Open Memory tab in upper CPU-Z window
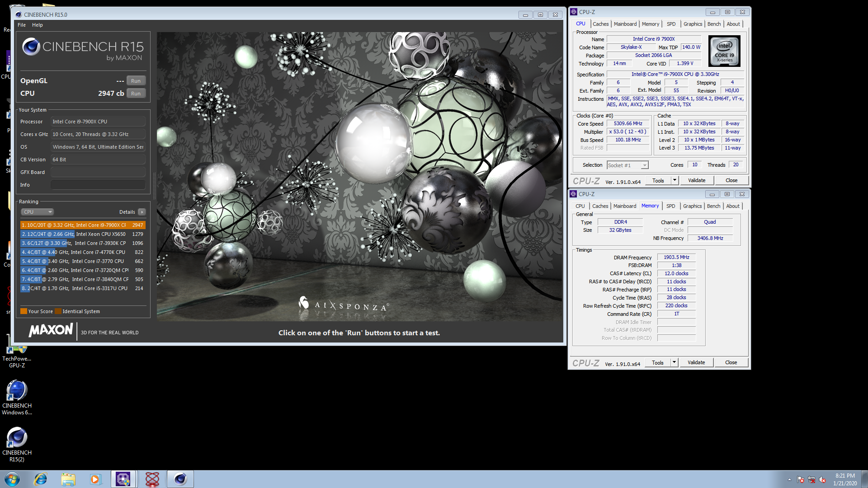 [x=651, y=24]
